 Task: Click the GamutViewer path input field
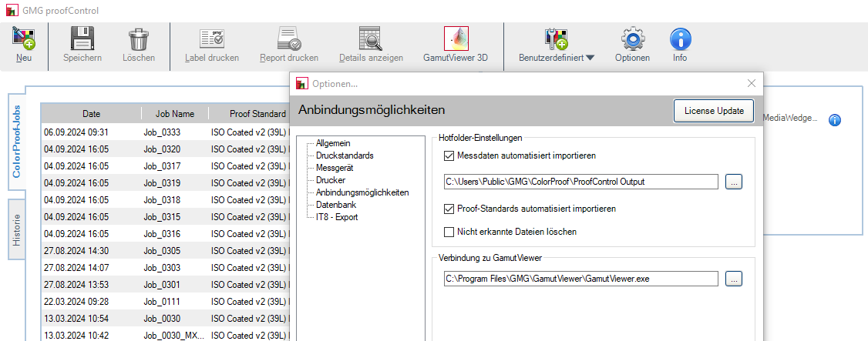pos(580,279)
